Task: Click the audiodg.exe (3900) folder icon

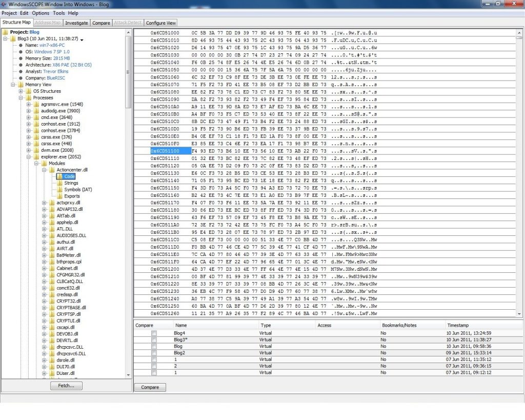Action: point(36,111)
